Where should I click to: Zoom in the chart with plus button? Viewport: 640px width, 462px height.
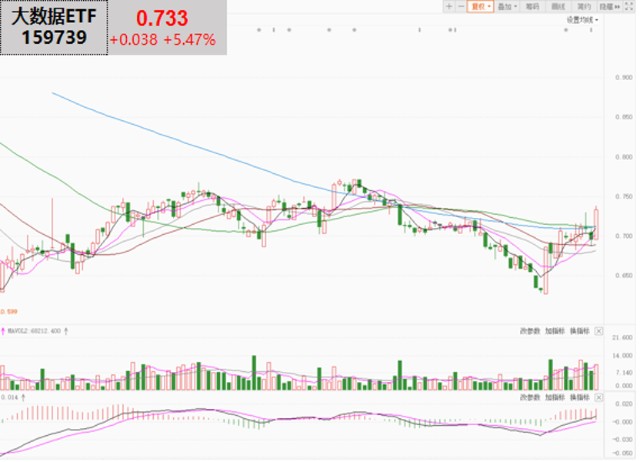449,6
